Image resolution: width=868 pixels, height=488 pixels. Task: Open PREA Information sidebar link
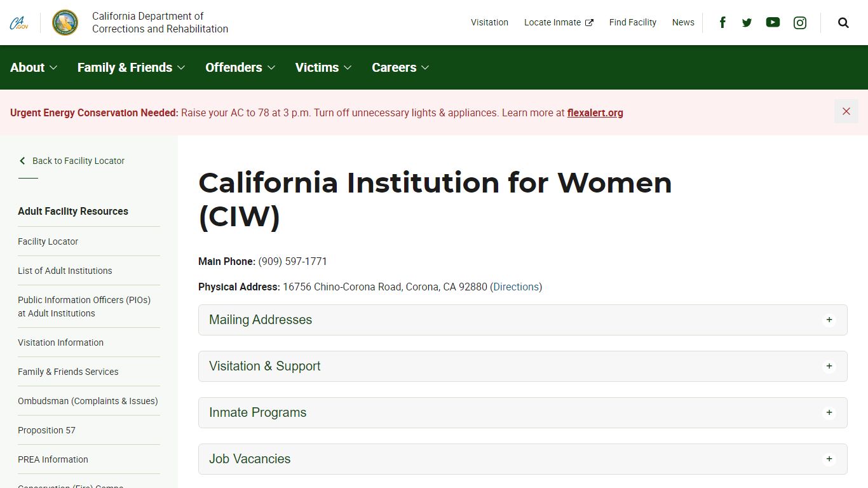coord(53,459)
